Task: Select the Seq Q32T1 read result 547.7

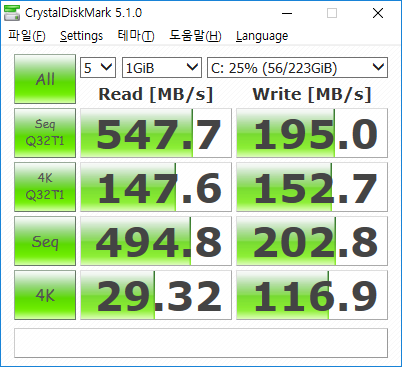Action: pyautogui.click(x=156, y=133)
